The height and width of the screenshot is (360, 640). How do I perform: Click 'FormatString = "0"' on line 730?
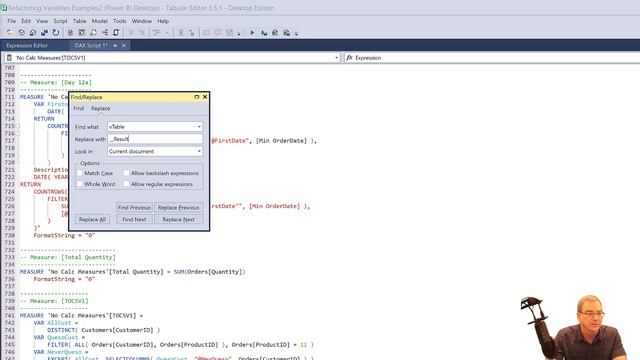[64, 236]
